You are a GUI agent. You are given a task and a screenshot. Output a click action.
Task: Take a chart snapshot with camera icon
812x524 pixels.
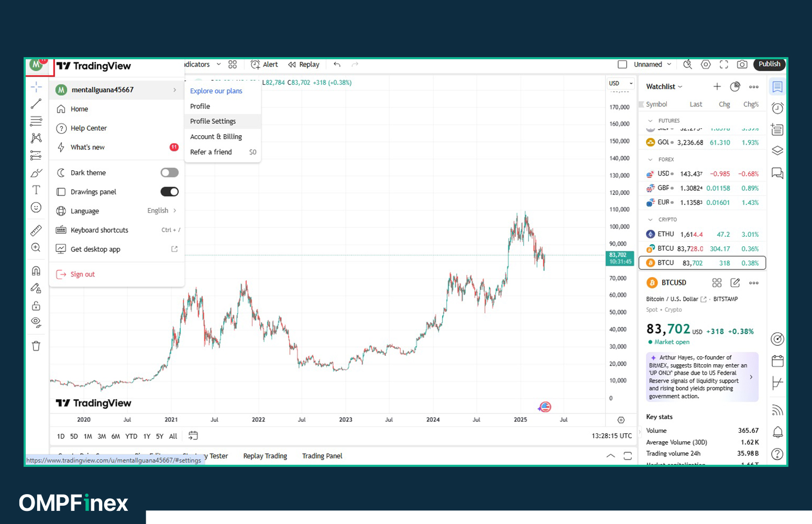click(x=742, y=64)
